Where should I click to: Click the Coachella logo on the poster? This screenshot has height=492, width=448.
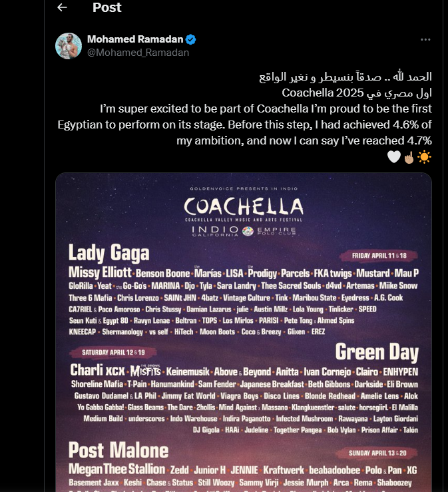coord(243,206)
